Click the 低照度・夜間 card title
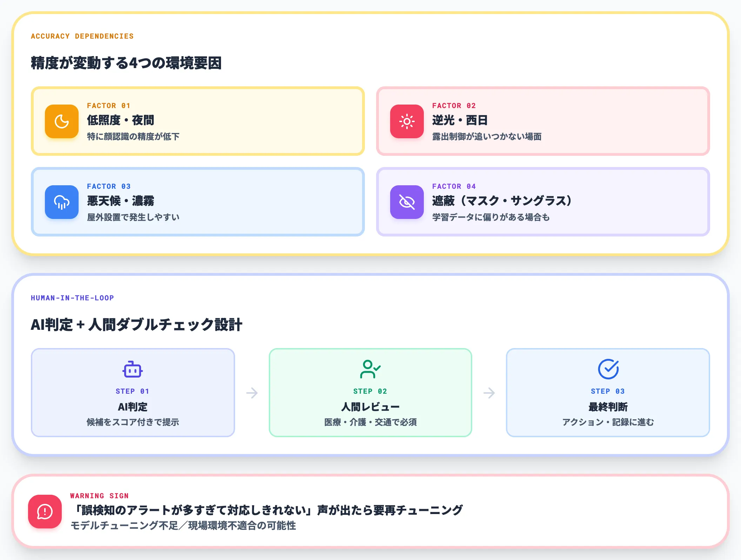Screen dimensions: 741x560 click(121, 120)
